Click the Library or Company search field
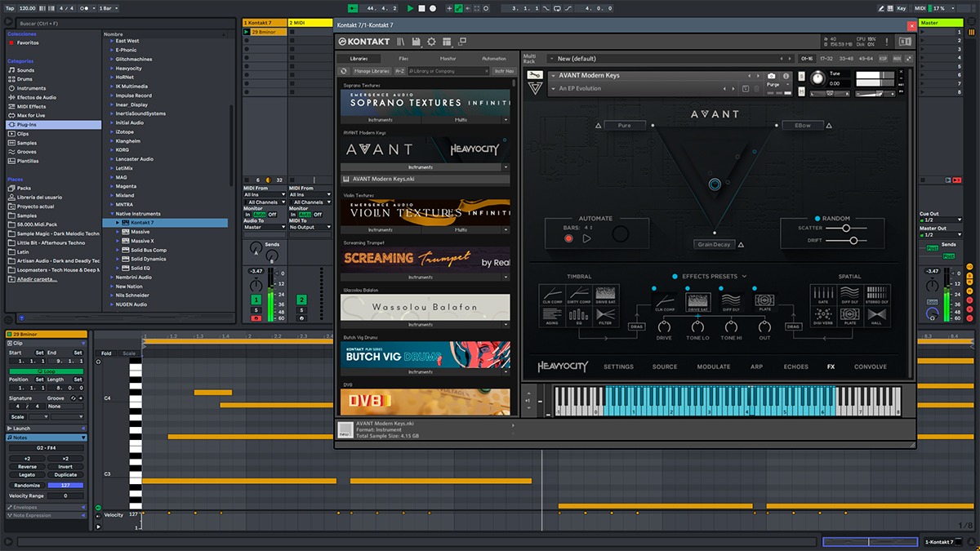 [x=449, y=71]
